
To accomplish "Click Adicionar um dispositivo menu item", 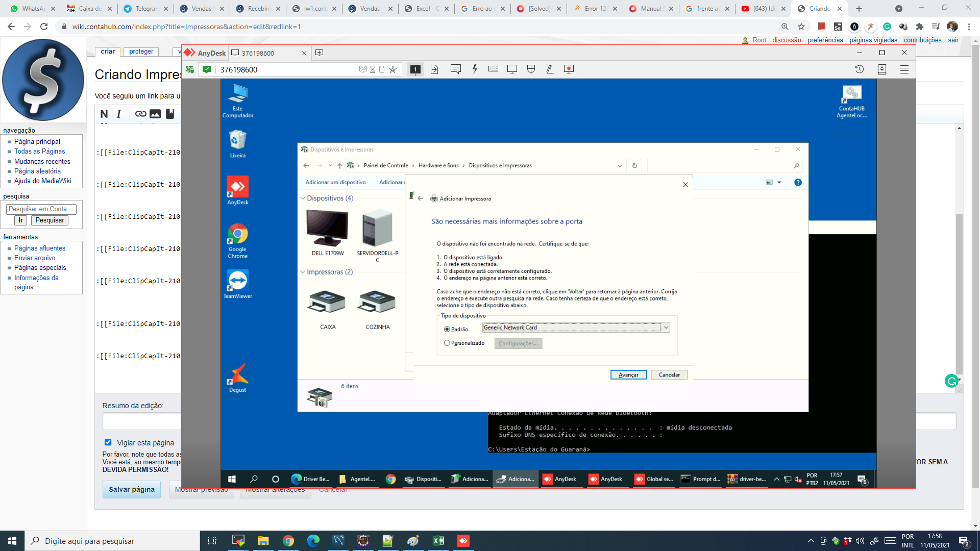I will (x=335, y=182).
